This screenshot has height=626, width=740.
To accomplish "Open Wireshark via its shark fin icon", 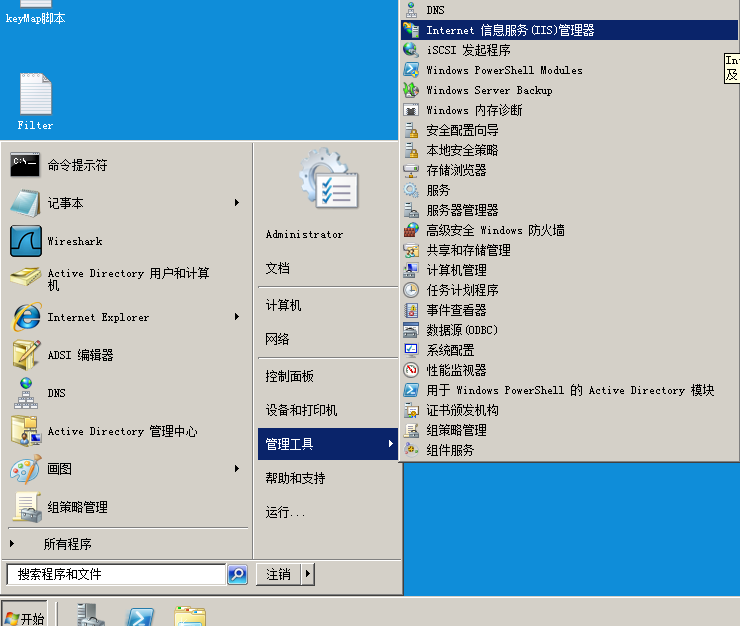I will (x=25, y=241).
